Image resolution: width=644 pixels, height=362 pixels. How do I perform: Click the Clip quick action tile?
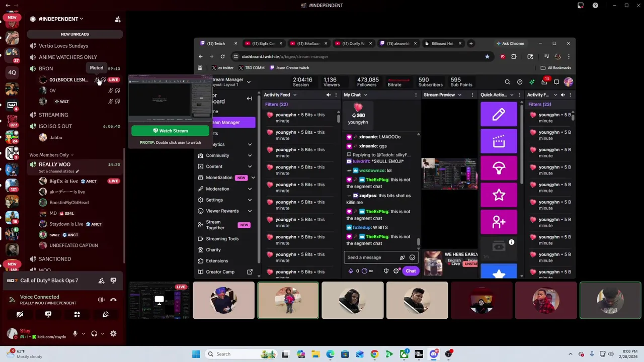tap(499, 141)
